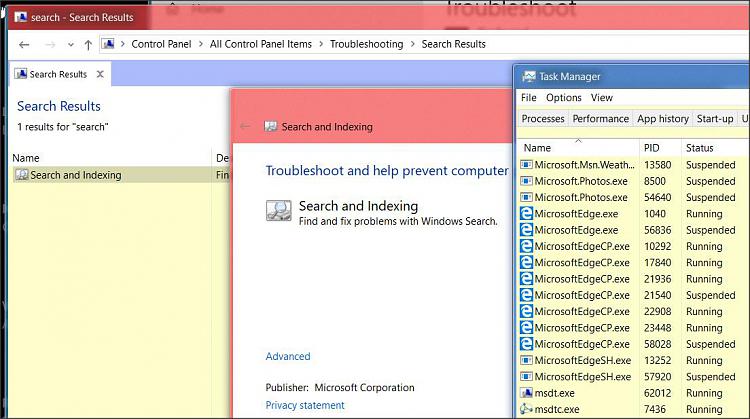Screen dimensions: 750x419
Task: Click the Search Results breadcrumb
Action: click(453, 44)
